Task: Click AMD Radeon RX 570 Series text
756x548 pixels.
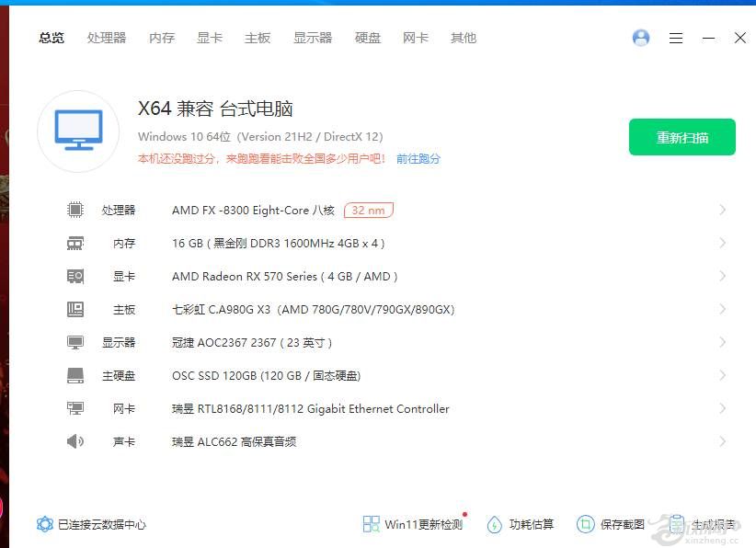Action: click(x=284, y=277)
